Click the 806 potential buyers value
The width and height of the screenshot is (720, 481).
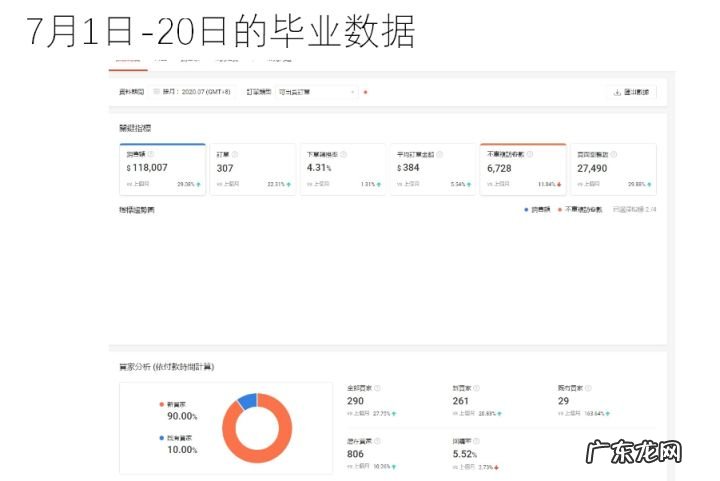[355, 454]
